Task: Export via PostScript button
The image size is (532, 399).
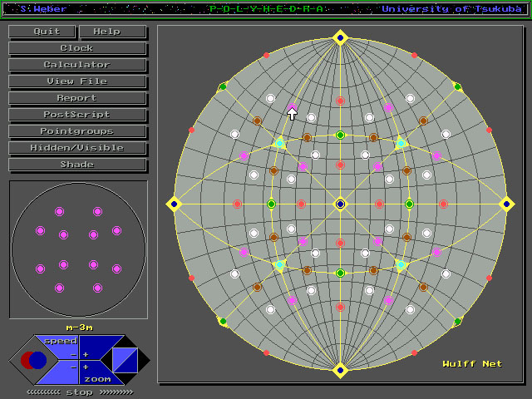Action: point(77,115)
